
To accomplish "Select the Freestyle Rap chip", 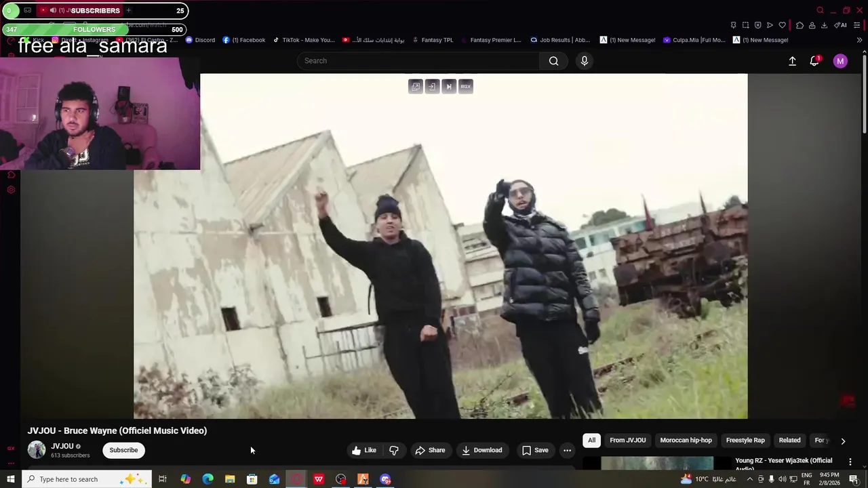I will coord(745,441).
